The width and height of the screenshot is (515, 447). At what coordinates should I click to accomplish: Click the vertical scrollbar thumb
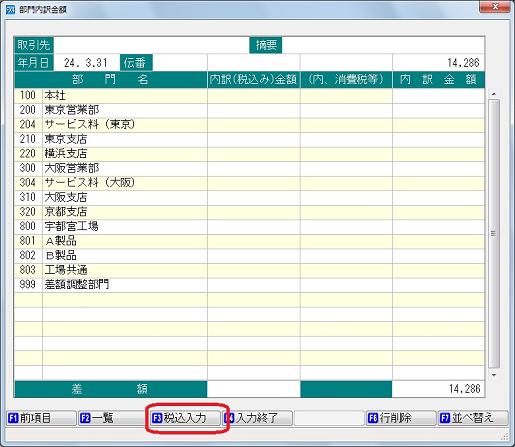tap(494, 233)
